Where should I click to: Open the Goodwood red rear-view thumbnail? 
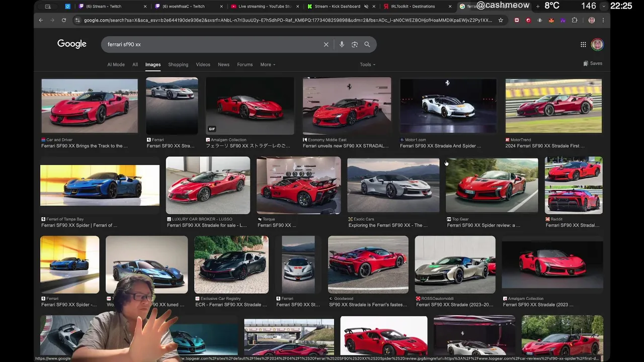coord(368,264)
